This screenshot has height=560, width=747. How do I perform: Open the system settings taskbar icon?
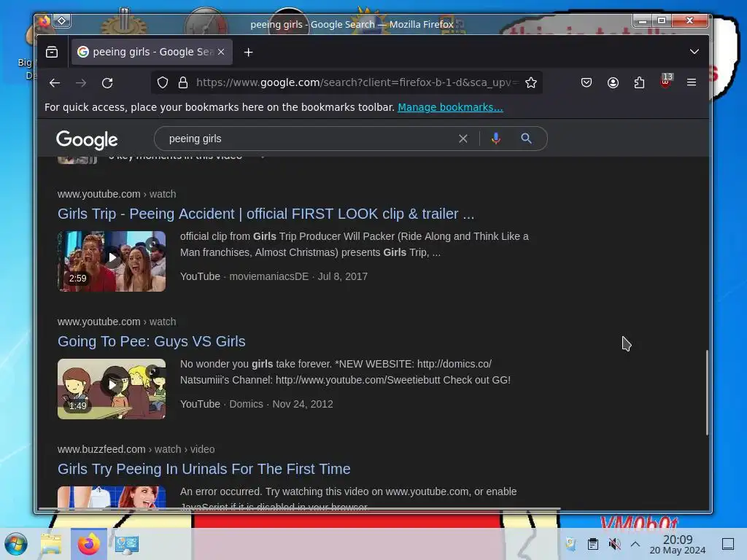click(x=126, y=544)
